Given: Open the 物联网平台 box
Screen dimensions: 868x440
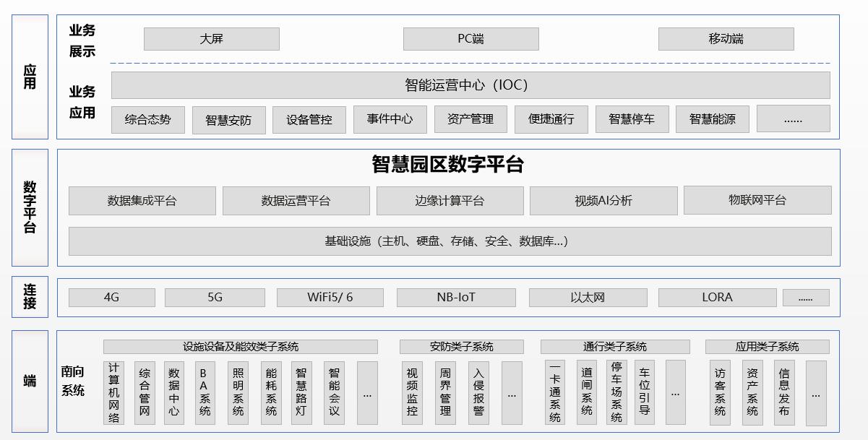Looking at the screenshot, I should tap(757, 200).
